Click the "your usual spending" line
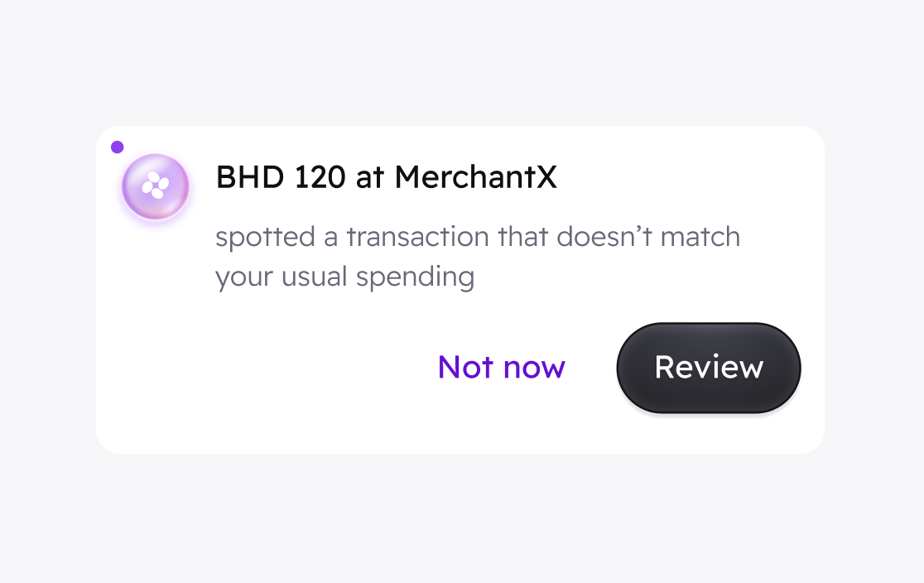 [x=344, y=277]
